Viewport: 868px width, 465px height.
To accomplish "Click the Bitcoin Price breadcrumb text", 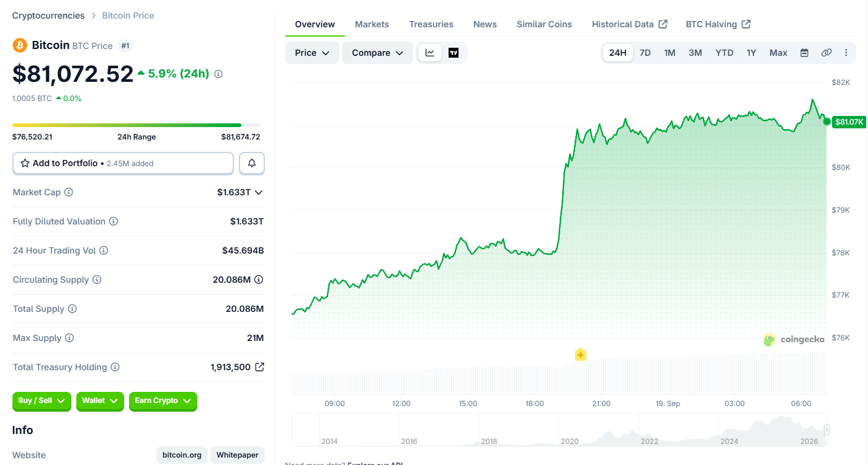I will click(x=128, y=15).
